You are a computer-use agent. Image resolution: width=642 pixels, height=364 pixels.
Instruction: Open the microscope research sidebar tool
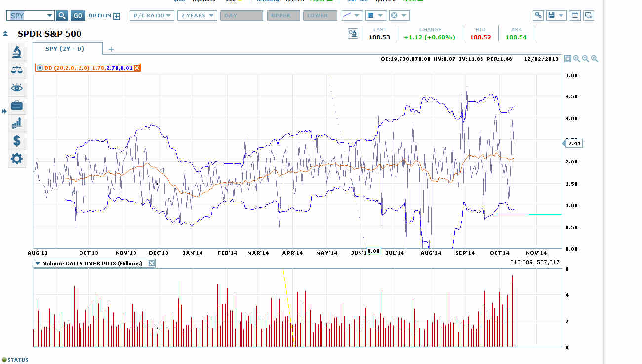coord(17,52)
